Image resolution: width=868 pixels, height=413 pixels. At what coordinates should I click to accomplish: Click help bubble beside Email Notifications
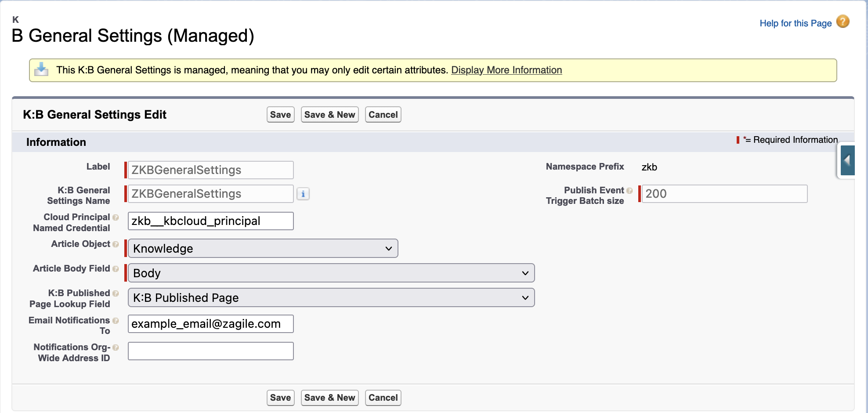116,321
